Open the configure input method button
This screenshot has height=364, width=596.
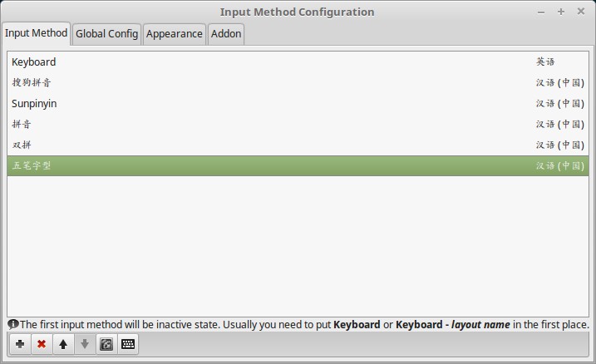pyautogui.click(x=106, y=344)
